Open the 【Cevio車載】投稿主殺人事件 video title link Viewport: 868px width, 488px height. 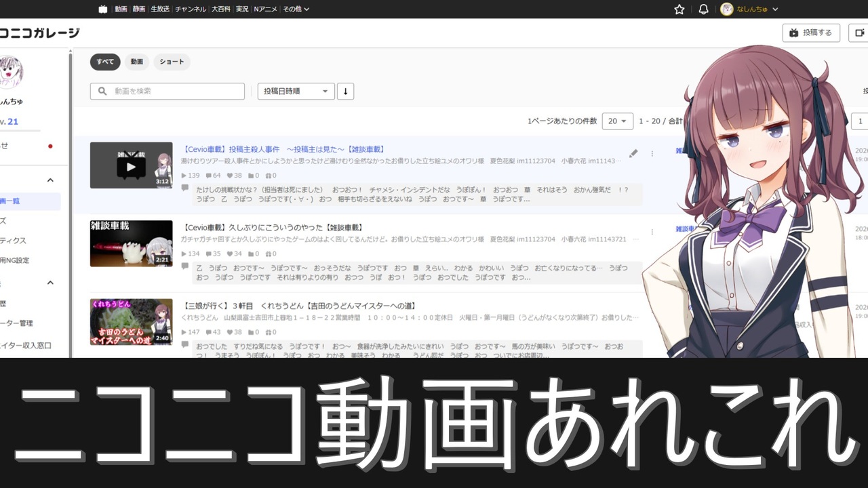pyautogui.click(x=284, y=149)
